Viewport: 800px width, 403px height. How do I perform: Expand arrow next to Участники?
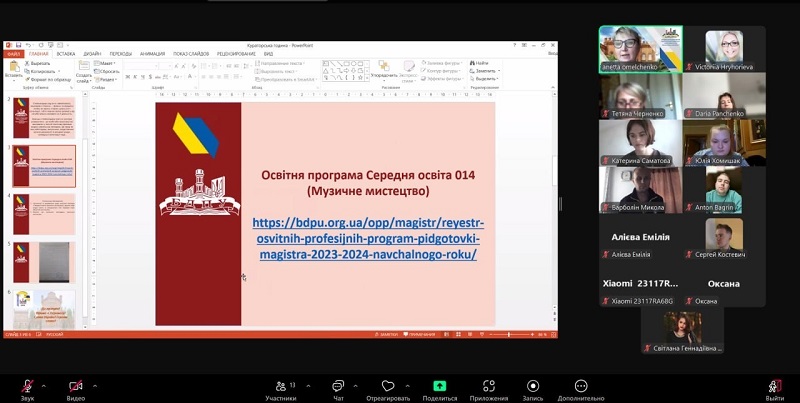pos(308,386)
